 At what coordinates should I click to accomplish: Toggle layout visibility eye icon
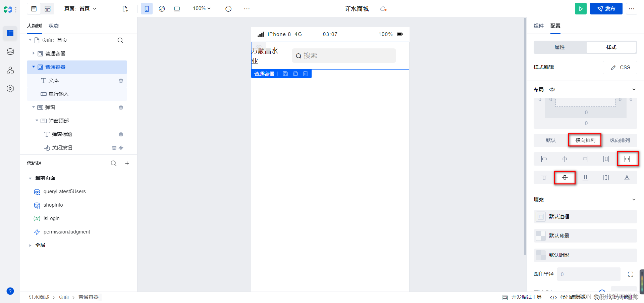coord(552,89)
